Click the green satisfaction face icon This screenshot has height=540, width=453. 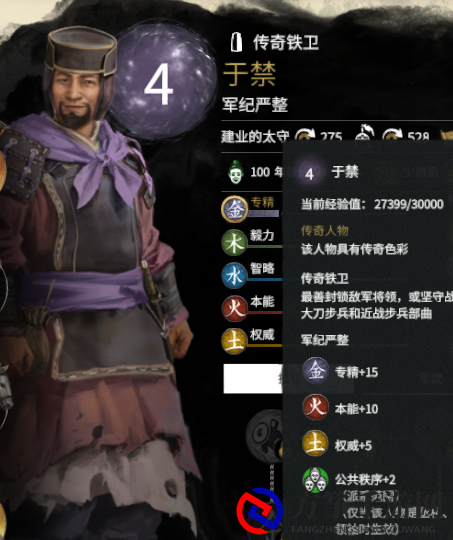tap(236, 172)
